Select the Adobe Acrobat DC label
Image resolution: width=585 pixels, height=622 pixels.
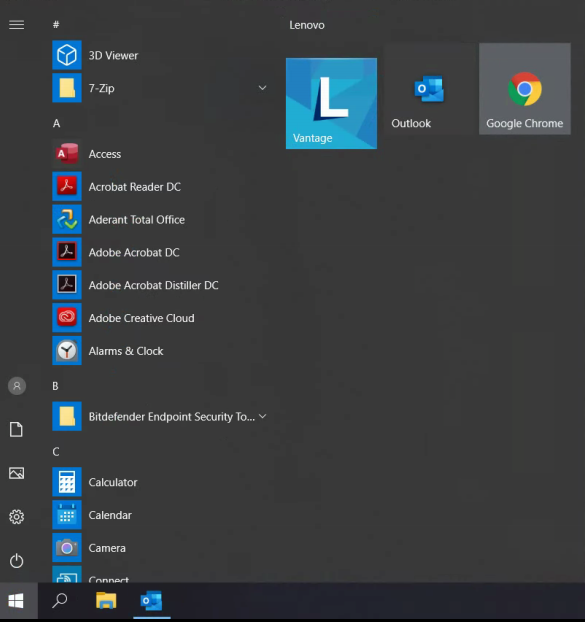point(134,253)
